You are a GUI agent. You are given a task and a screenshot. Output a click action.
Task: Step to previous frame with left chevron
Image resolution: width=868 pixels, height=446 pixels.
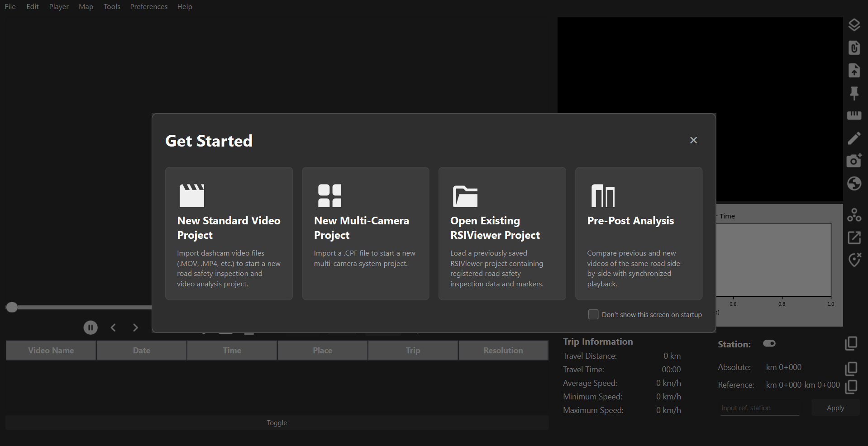click(113, 327)
